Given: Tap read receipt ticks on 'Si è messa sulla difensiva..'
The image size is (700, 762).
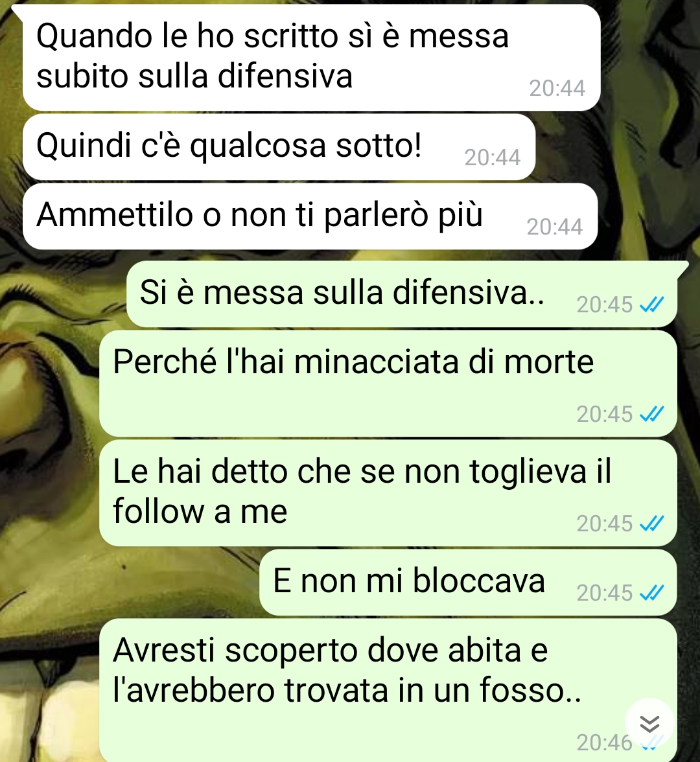Looking at the screenshot, I should pos(652,305).
